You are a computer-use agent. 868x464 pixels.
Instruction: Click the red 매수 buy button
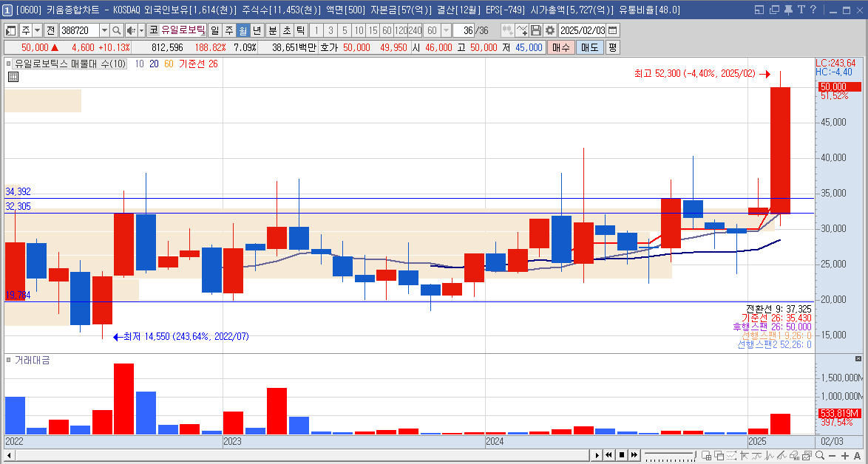click(560, 47)
